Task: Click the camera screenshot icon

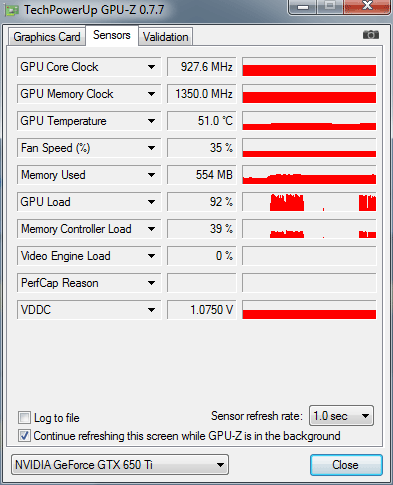Action: point(371,35)
